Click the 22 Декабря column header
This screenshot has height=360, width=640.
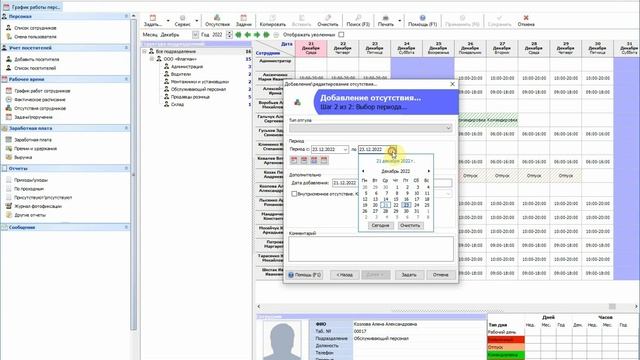[342, 49]
